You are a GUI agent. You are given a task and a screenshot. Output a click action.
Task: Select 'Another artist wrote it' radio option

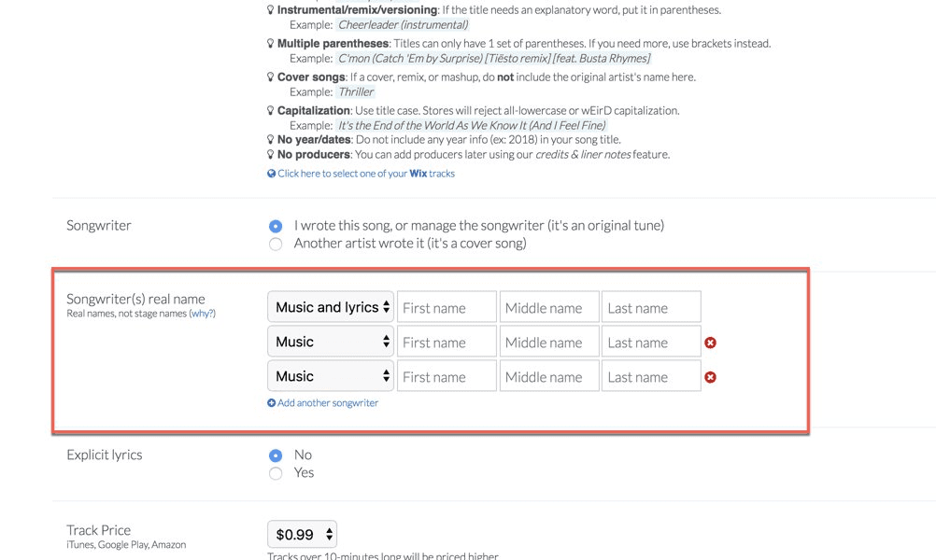pos(276,244)
